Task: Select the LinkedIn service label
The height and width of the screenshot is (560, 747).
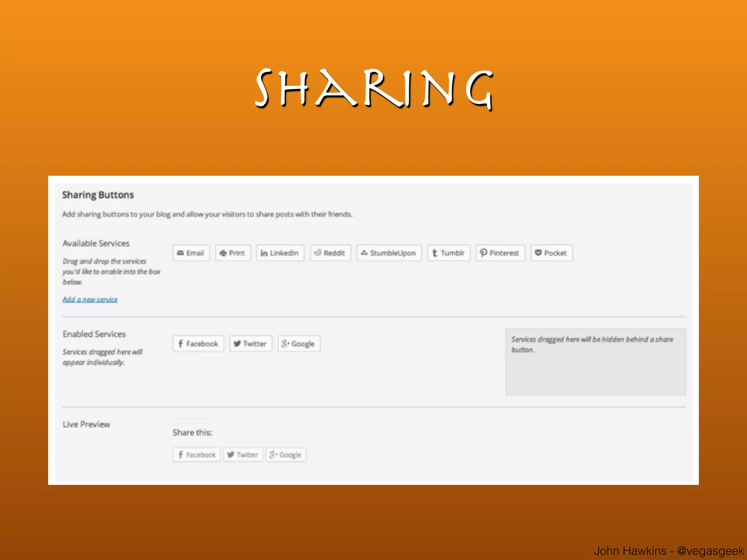Action: point(284,253)
